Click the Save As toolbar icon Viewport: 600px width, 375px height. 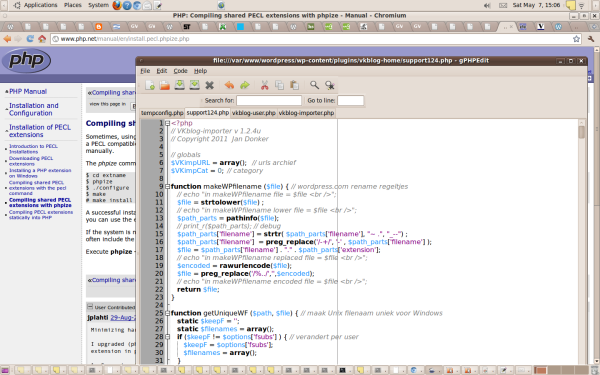(x=194, y=85)
